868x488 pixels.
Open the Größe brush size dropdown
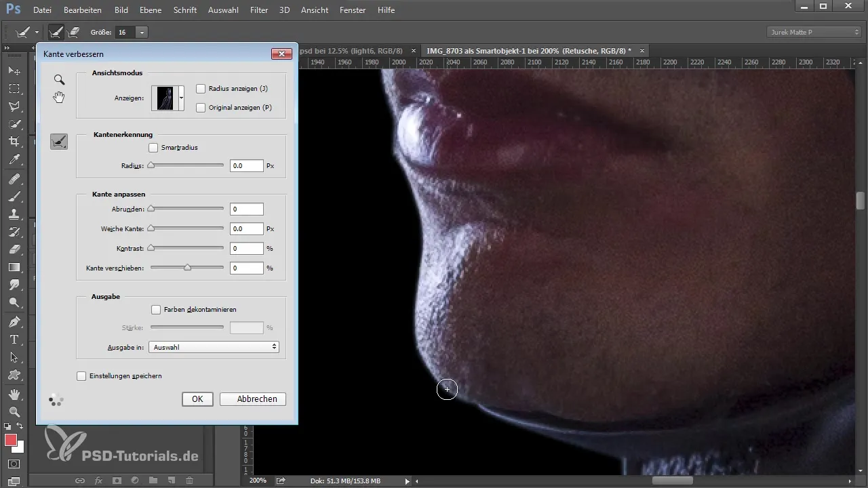142,32
